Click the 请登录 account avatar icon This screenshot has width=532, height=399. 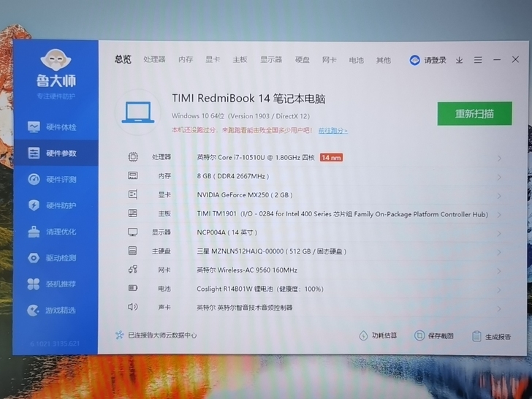point(414,60)
